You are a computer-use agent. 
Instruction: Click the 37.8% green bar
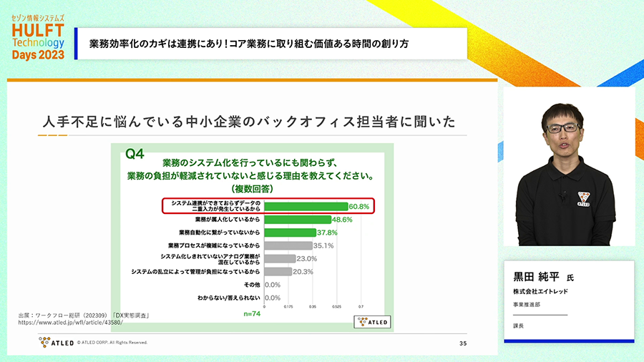pyautogui.click(x=290, y=233)
